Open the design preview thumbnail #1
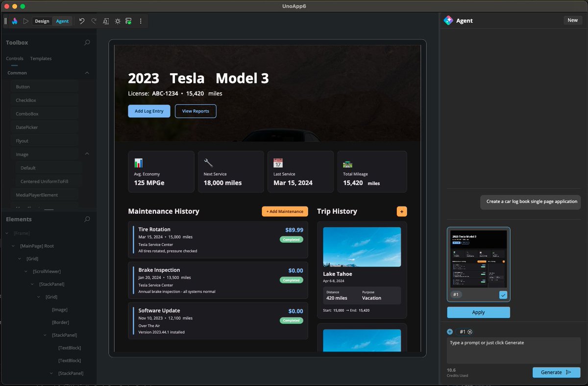588x386 pixels. [x=478, y=258]
